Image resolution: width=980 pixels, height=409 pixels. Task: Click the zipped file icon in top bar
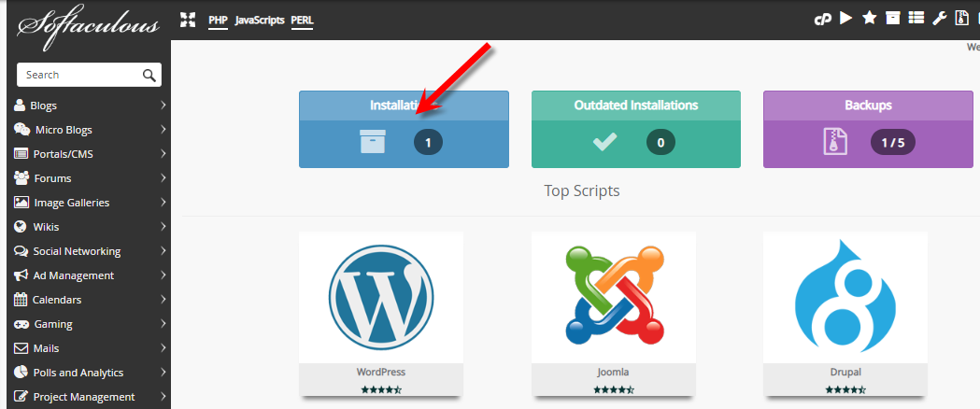click(962, 18)
